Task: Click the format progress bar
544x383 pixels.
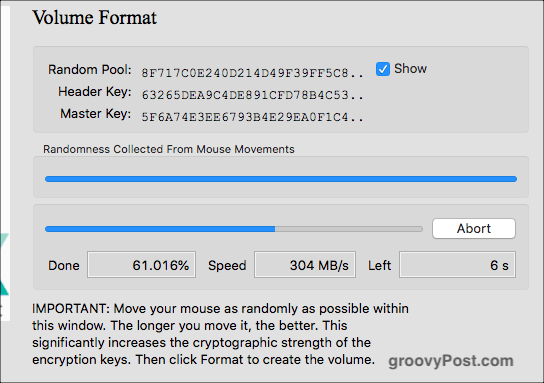Action: 234,229
